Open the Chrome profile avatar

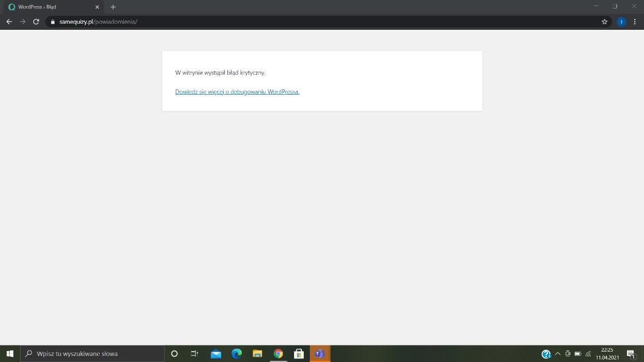click(621, 21)
